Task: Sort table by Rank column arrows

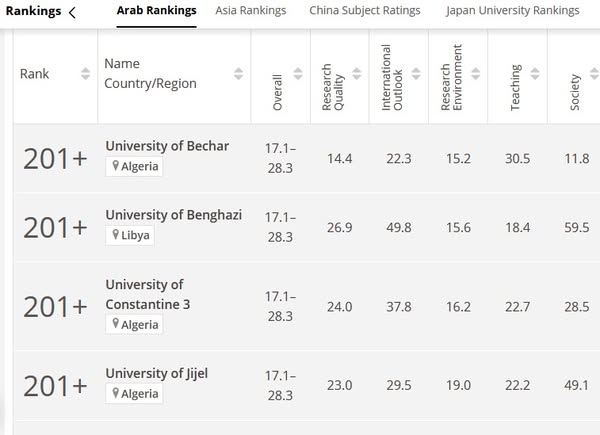Action: [85, 73]
